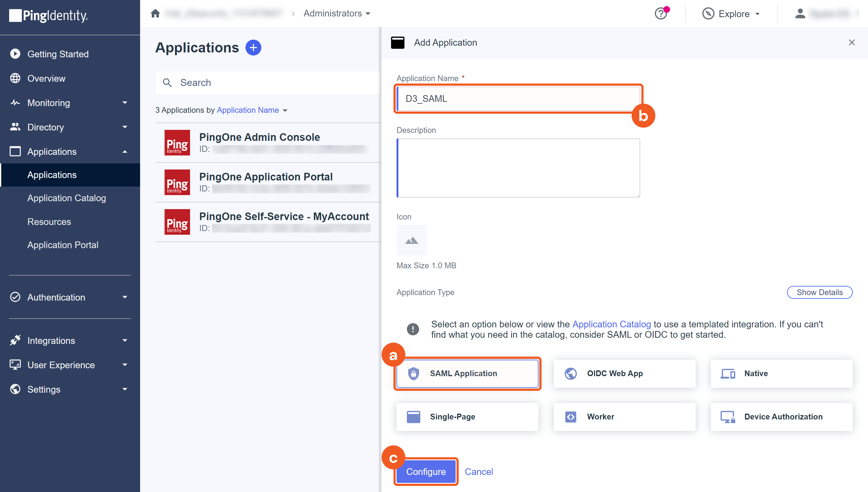
Task: Click the Application Catalog hyperlink
Action: pyautogui.click(x=612, y=324)
